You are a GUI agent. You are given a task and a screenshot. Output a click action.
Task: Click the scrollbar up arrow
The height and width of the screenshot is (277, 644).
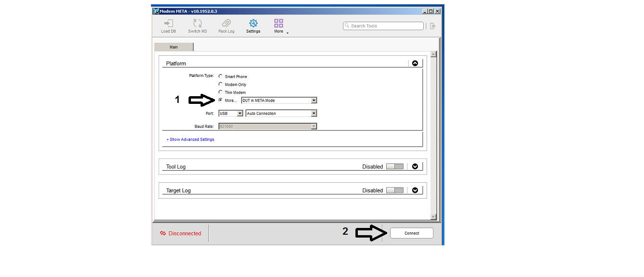[433, 54]
